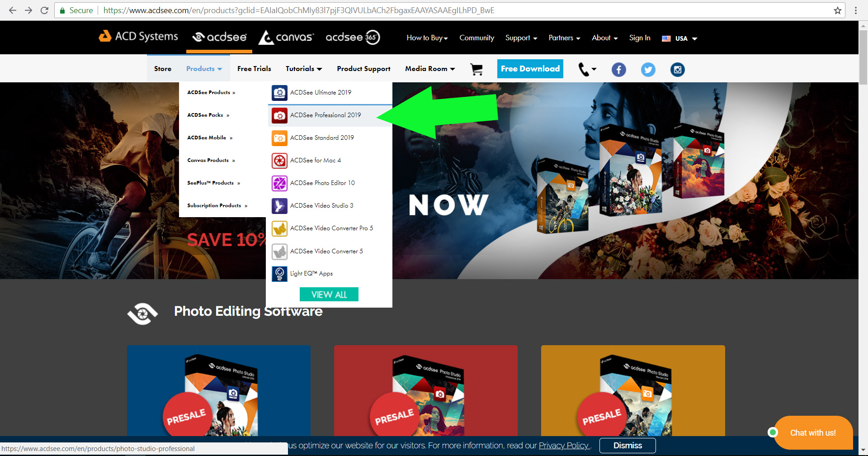Click the acdsee brand logo
868x456 pixels.
(x=219, y=37)
